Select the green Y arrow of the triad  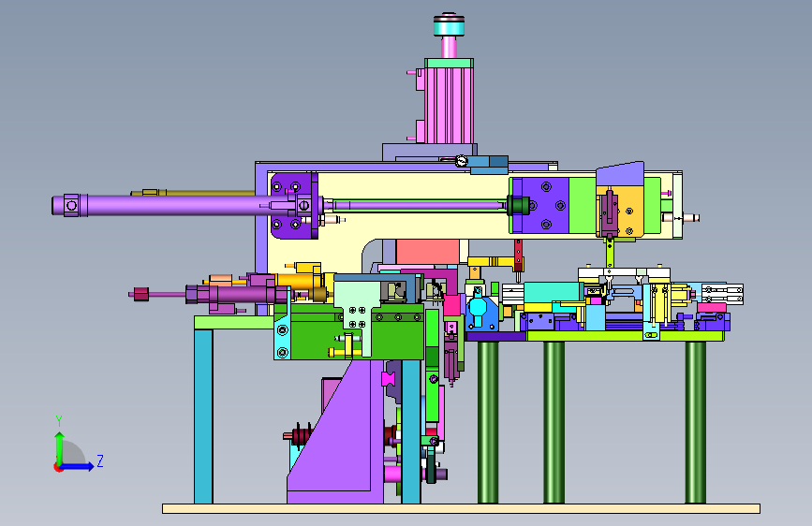(60, 447)
